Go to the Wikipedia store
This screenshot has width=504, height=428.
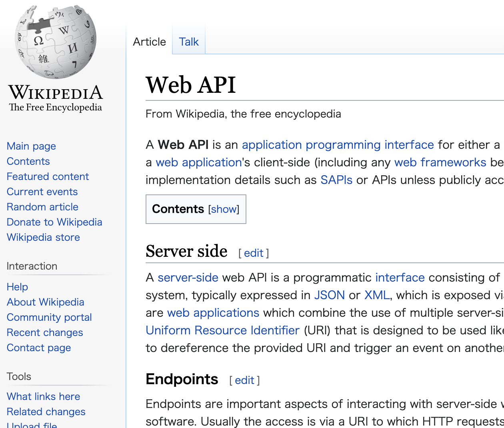[43, 237]
